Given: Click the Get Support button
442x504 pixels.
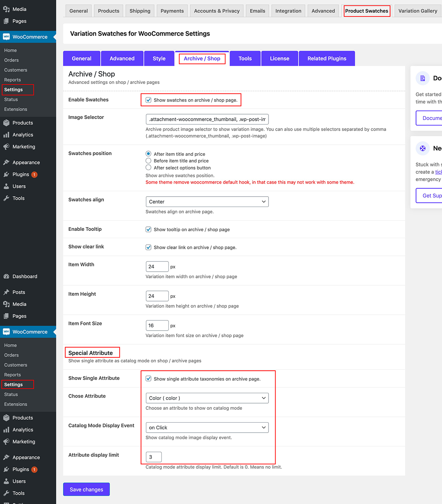Looking at the screenshot, I should point(429,195).
